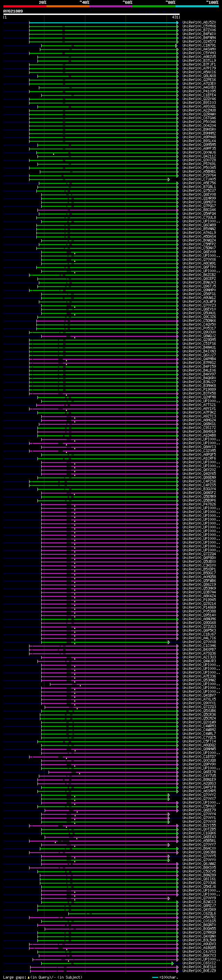This screenshot has width=222, height=980.
Task: Click the red 20% identity legend segment
Action: point(25,6)
